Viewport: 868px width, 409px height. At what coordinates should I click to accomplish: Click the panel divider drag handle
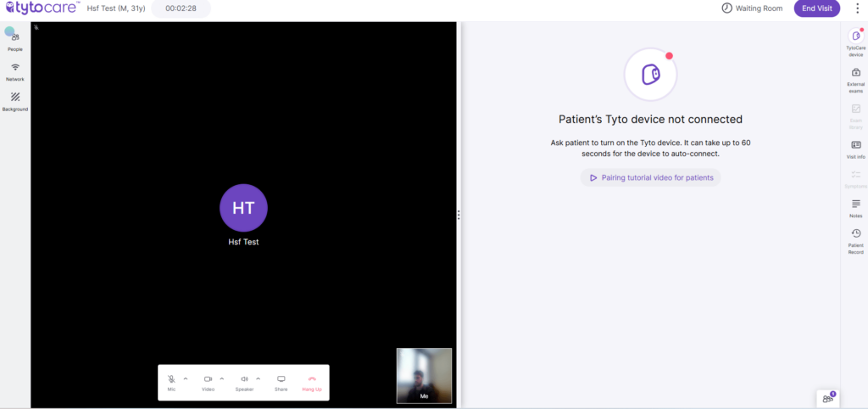pos(459,216)
